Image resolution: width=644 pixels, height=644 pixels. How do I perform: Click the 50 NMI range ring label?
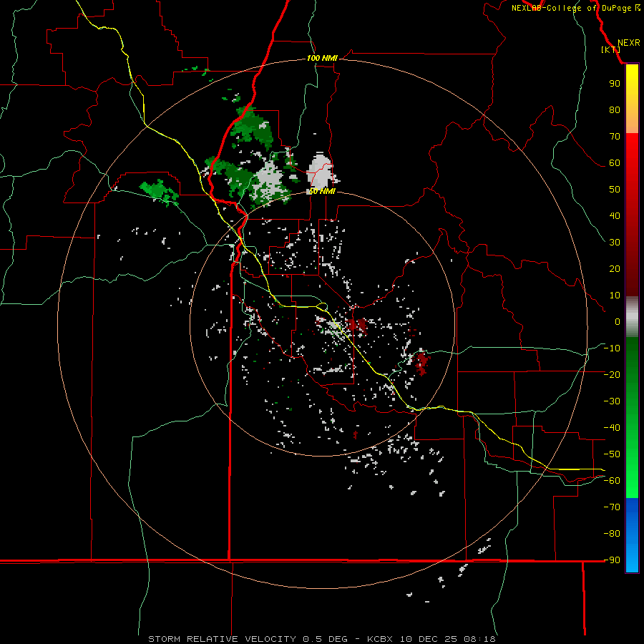[322, 191]
